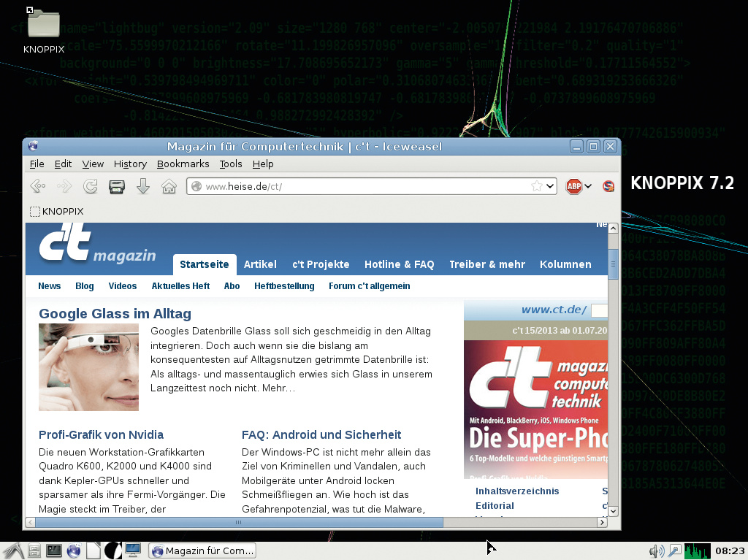The image size is (748, 560).
Task: Click the Iceweasel icon in the title bar
Action: point(33,146)
